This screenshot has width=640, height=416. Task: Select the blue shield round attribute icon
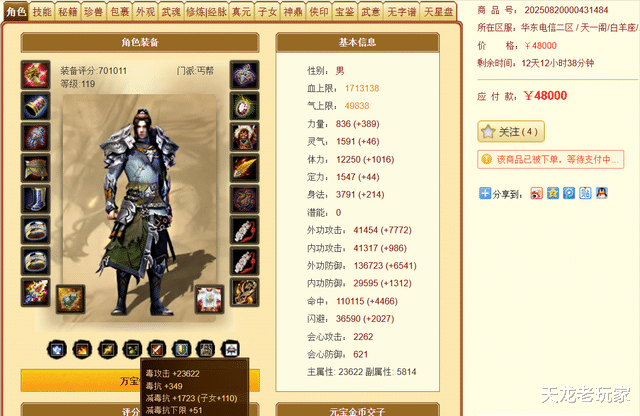coord(182,350)
